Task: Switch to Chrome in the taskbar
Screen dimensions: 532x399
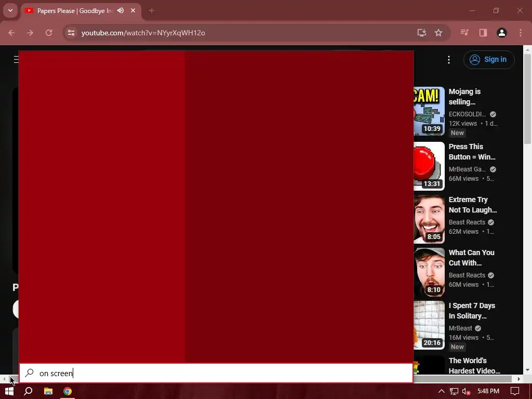Action: pyautogui.click(x=68, y=391)
